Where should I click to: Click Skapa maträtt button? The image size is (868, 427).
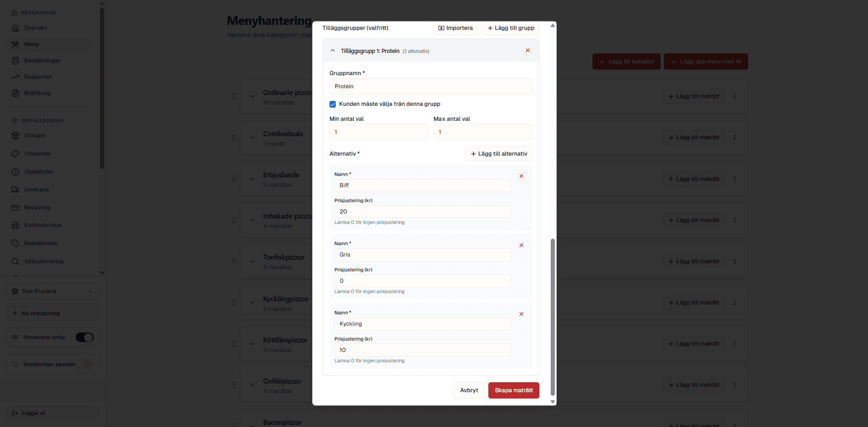tap(514, 390)
